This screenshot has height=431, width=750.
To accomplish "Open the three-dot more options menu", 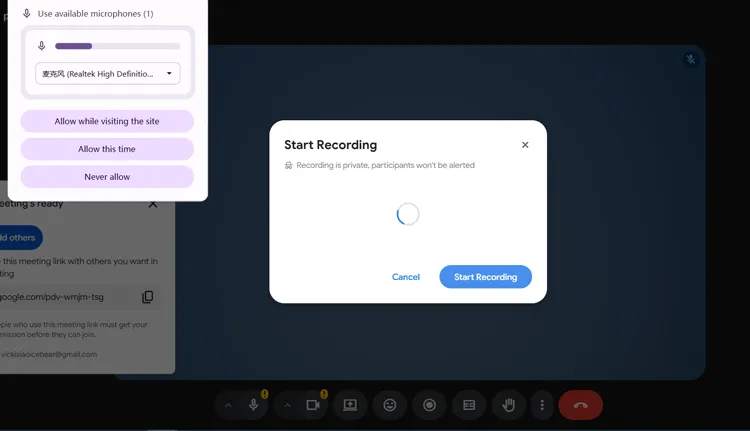I will (x=542, y=405).
